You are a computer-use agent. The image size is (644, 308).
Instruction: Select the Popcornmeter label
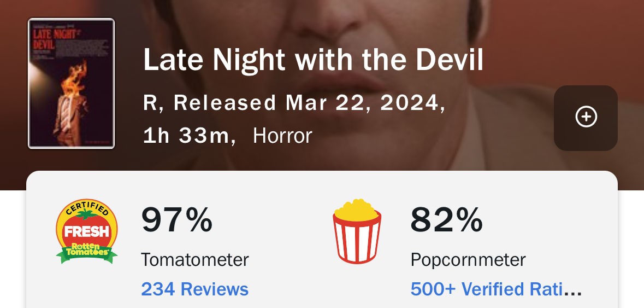click(x=468, y=259)
